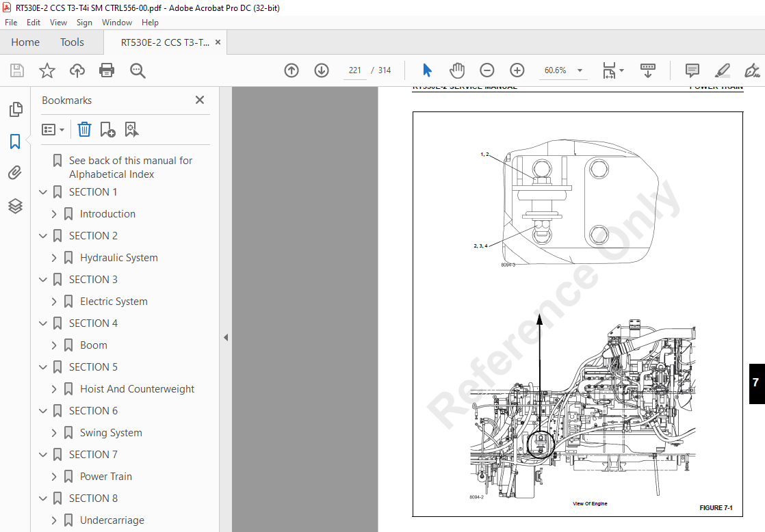Image resolution: width=765 pixels, height=532 pixels.
Task: Go to the Power Train bookmark
Action: (106, 477)
